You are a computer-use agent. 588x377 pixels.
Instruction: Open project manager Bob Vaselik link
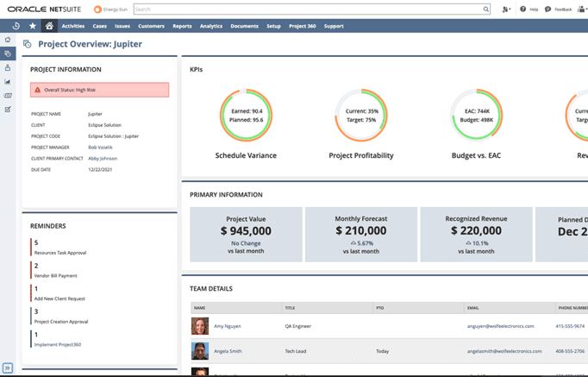[x=100, y=148]
